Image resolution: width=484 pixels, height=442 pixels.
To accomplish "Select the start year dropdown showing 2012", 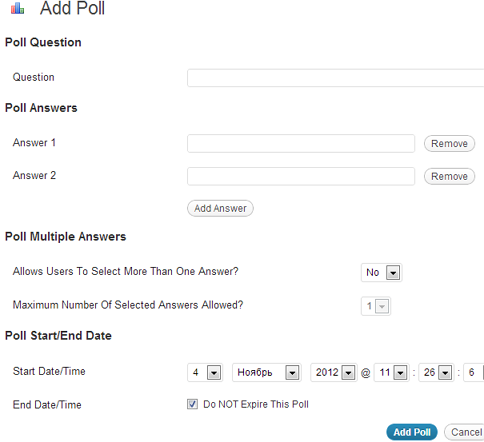I will pos(334,372).
